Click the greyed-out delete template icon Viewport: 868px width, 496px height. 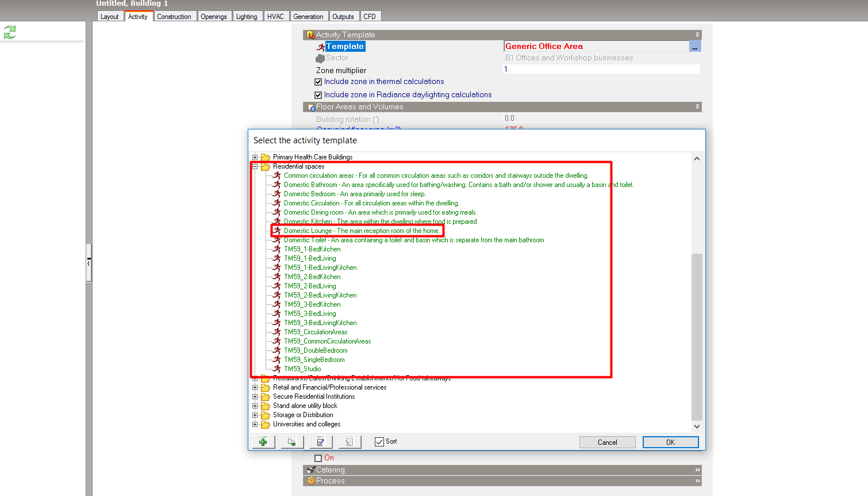(349, 442)
